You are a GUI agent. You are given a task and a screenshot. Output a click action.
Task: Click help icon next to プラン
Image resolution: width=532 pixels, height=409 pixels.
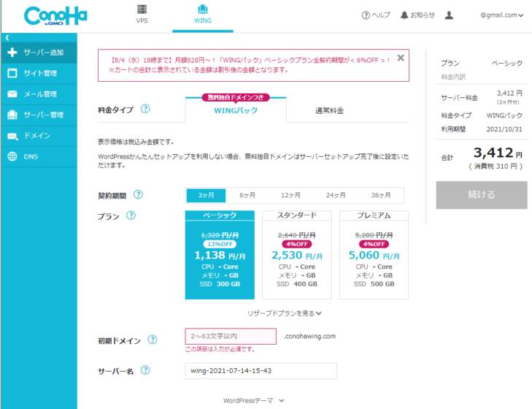[131, 215]
